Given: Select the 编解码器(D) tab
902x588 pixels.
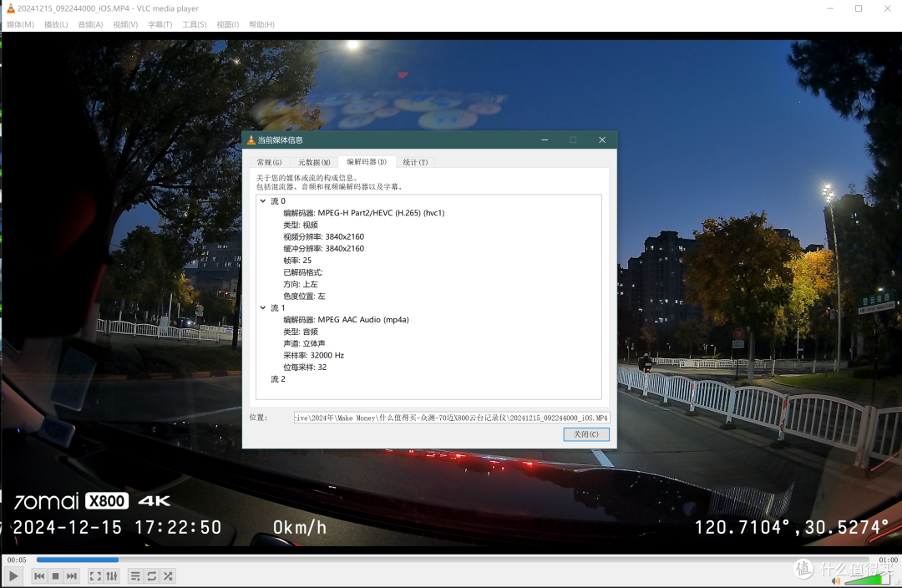Looking at the screenshot, I should coord(367,162).
